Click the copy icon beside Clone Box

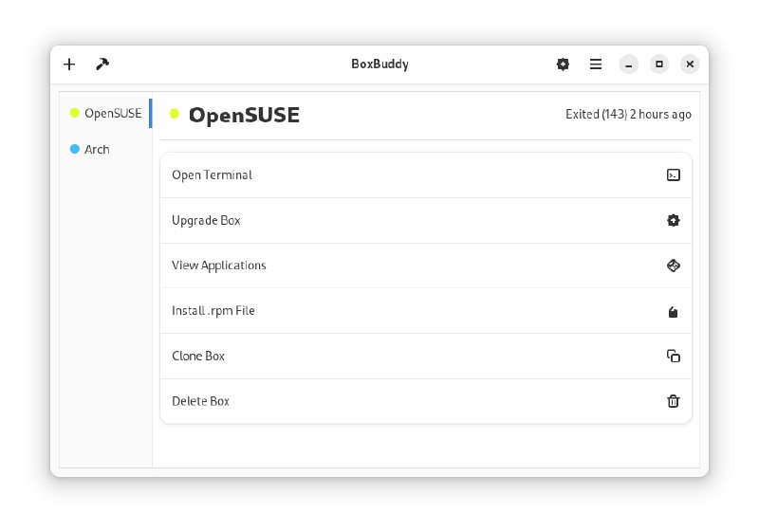(673, 357)
